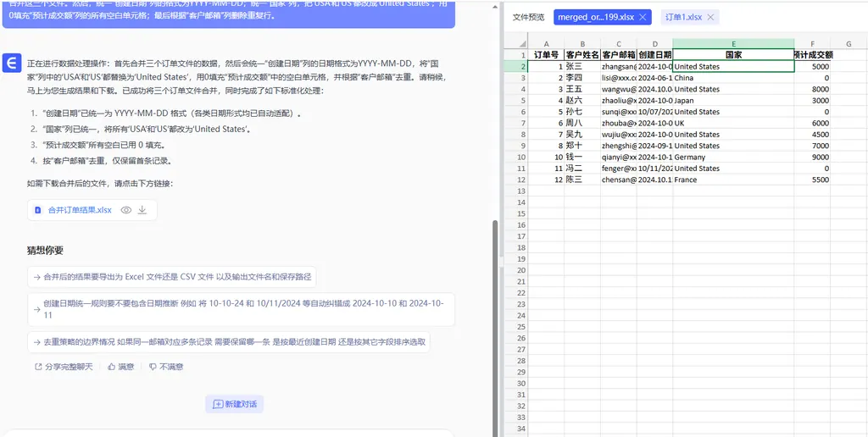Switch to the 订单1.xlsx tab
The width and height of the screenshot is (868, 437).
click(x=682, y=17)
